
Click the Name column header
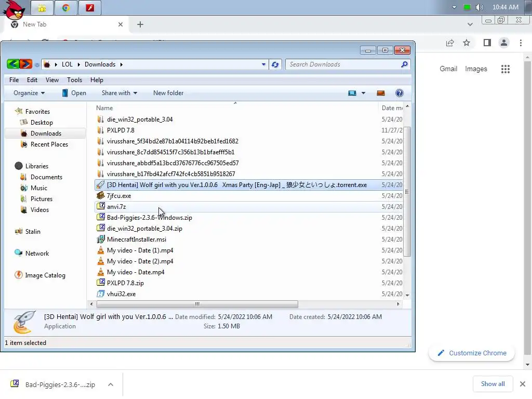point(236,108)
